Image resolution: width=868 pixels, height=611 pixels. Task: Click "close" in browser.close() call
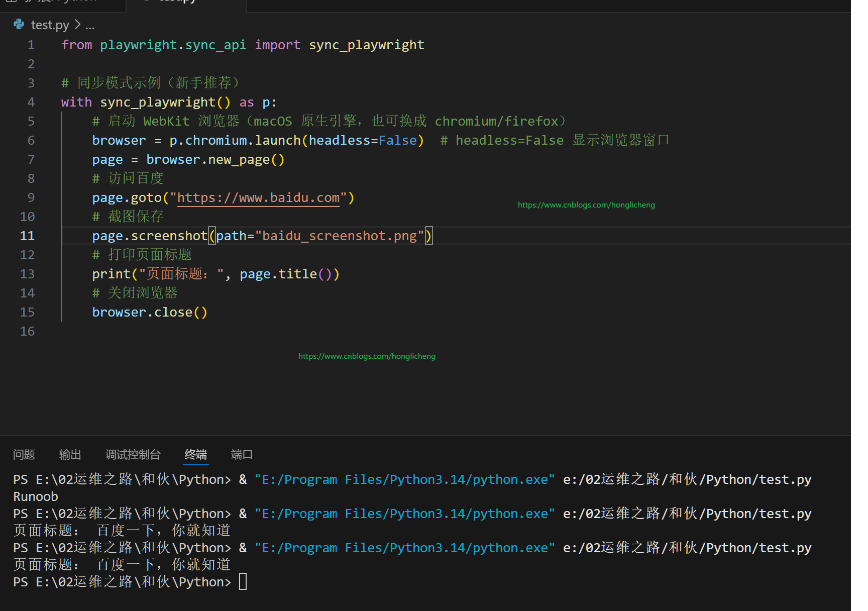(173, 312)
